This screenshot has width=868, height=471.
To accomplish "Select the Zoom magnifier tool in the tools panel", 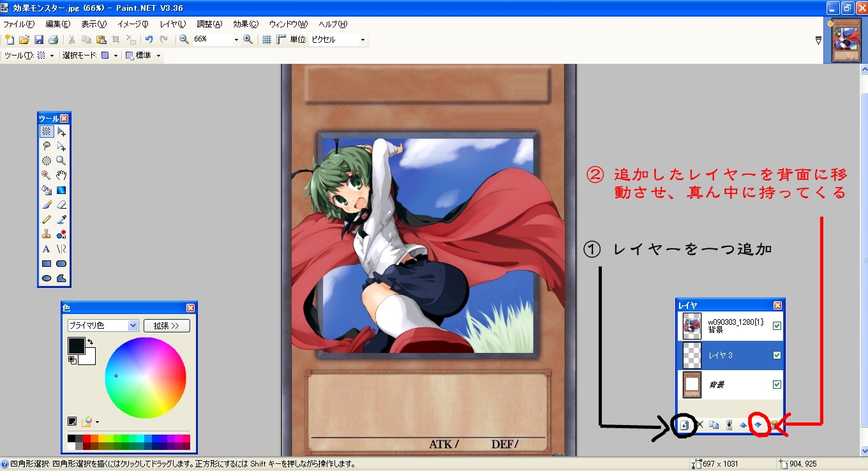I will [x=61, y=161].
